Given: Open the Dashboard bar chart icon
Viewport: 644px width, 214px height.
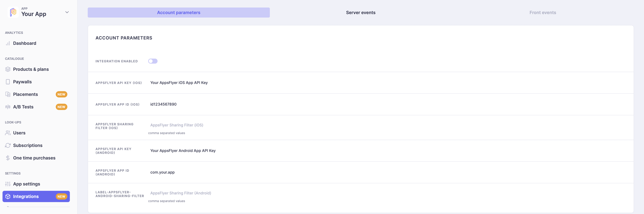Looking at the screenshot, I should (8, 43).
